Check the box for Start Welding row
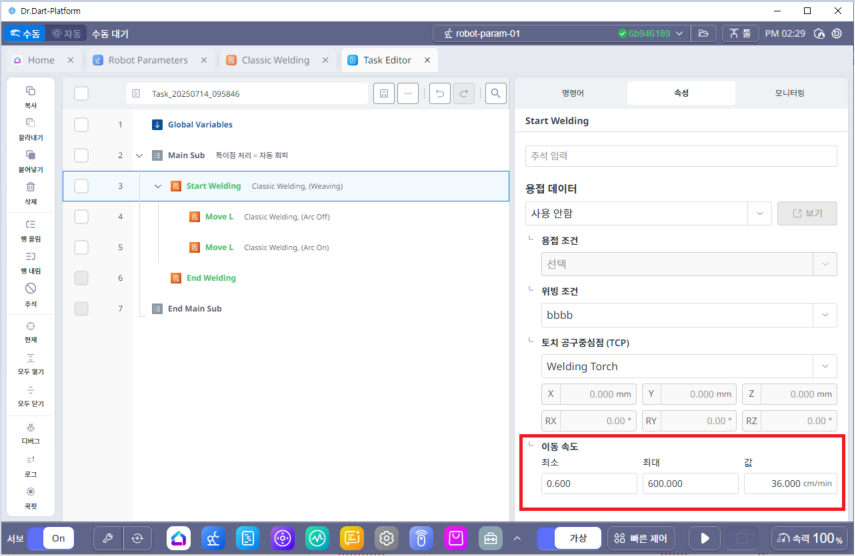This screenshot has height=556, width=855. coord(81,186)
